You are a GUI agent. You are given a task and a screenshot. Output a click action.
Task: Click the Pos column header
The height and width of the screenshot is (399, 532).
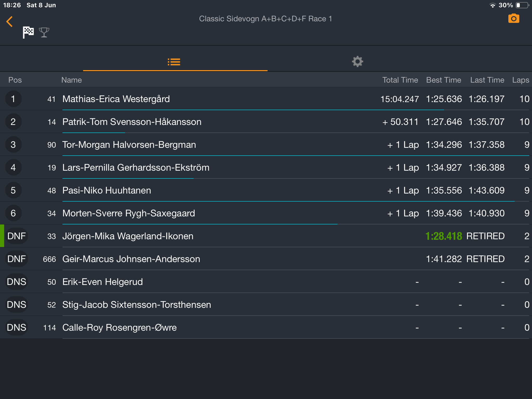[15, 80]
